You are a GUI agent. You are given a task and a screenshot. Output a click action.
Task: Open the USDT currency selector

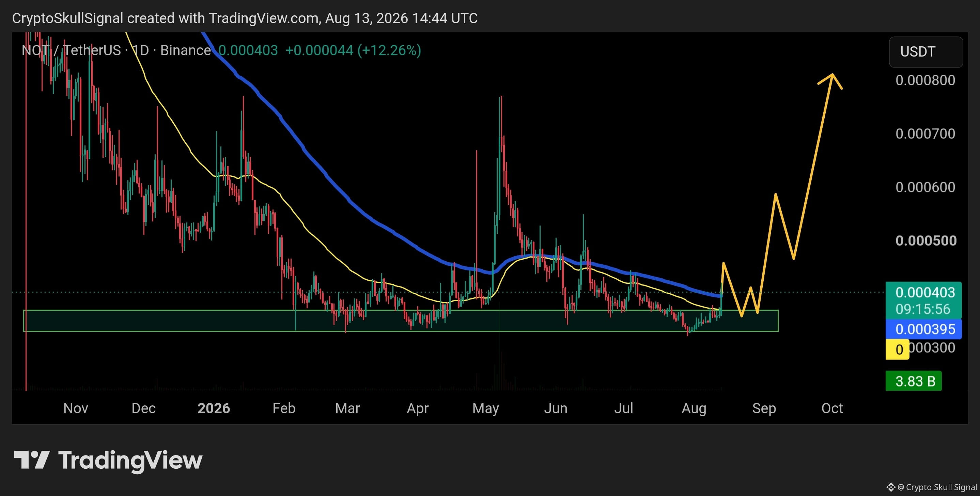coord(925,52)
